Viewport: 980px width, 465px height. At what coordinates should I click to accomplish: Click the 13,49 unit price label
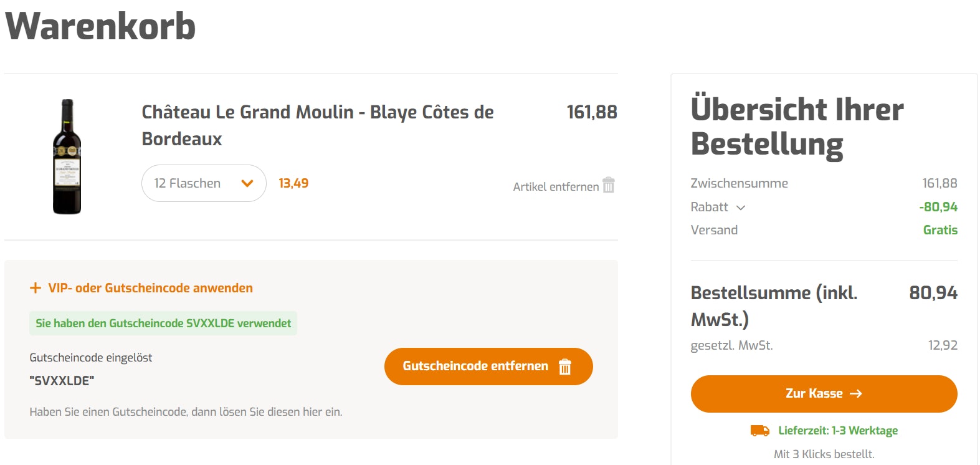click(x=293, y=183)
